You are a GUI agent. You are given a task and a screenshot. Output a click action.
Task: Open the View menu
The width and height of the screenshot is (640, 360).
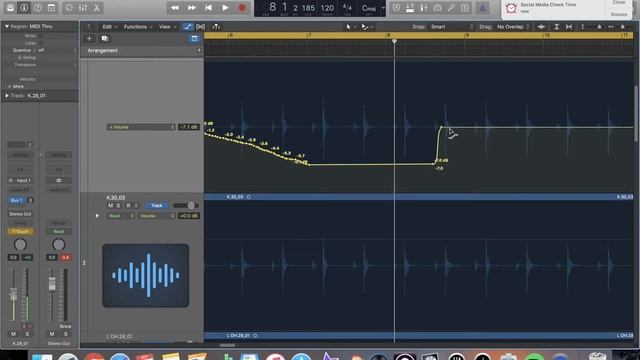pos(167,27)
